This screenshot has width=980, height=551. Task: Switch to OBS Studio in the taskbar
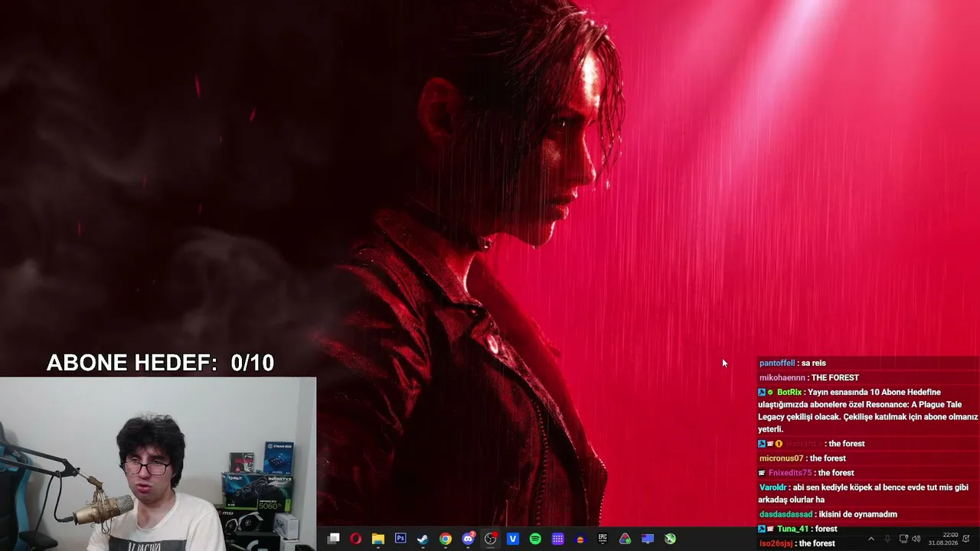tap(491, 539)
